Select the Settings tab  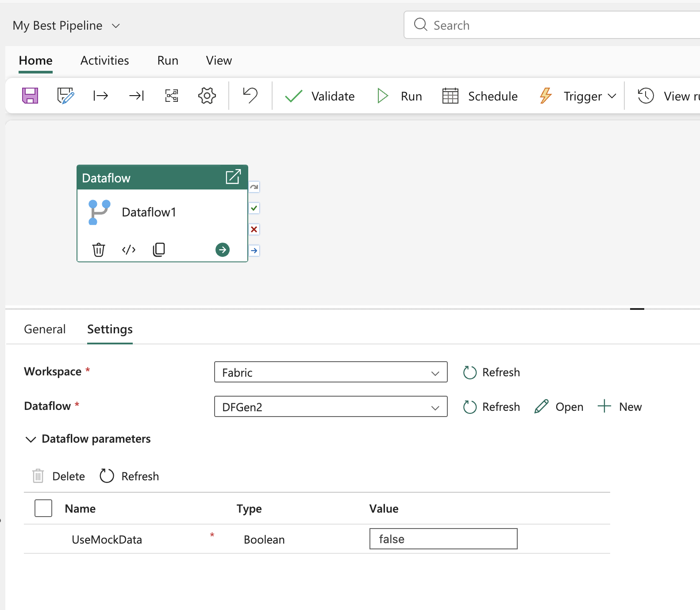point(110,329)
